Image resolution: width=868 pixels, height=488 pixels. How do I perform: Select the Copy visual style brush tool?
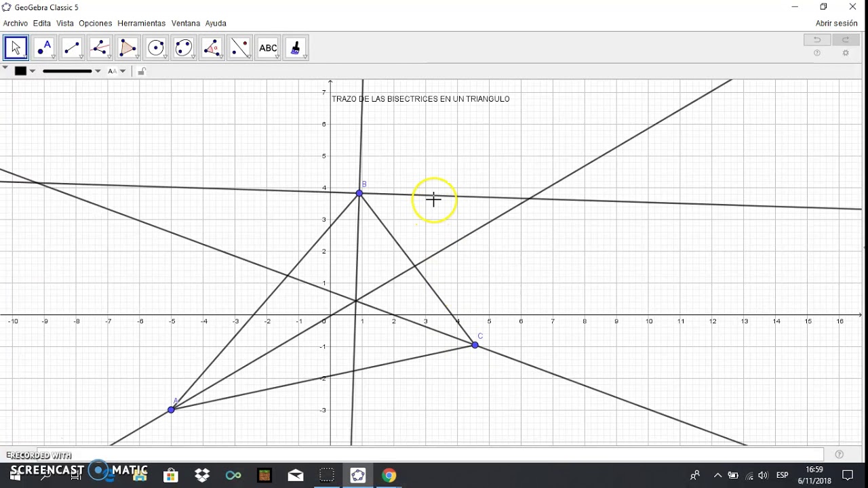click(x=296, y=48)
